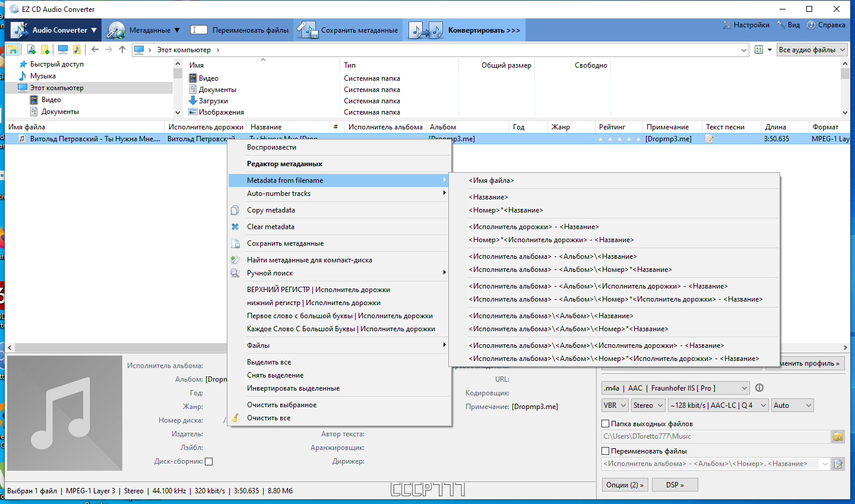Choose Очистить выбранное in context menu
Image resolution: width=855 pixels, height=504 pixels.
[x=340, y=405]
